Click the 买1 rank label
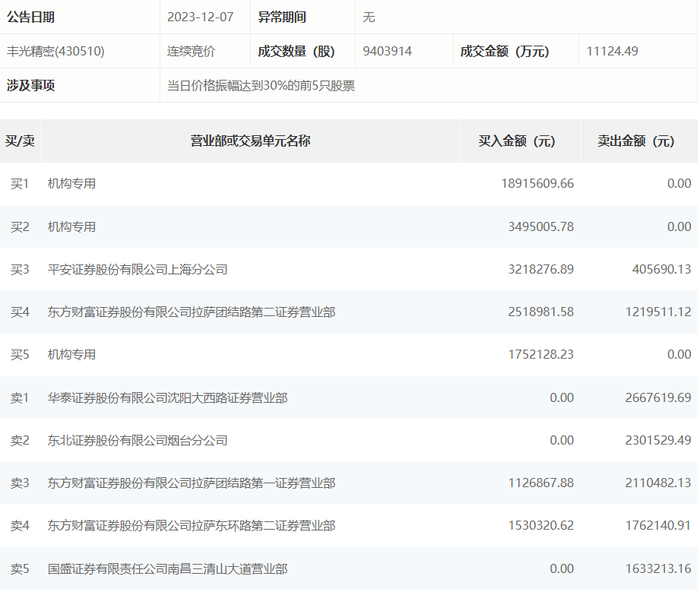Viewport: 700px width, 592px height. 20,183
